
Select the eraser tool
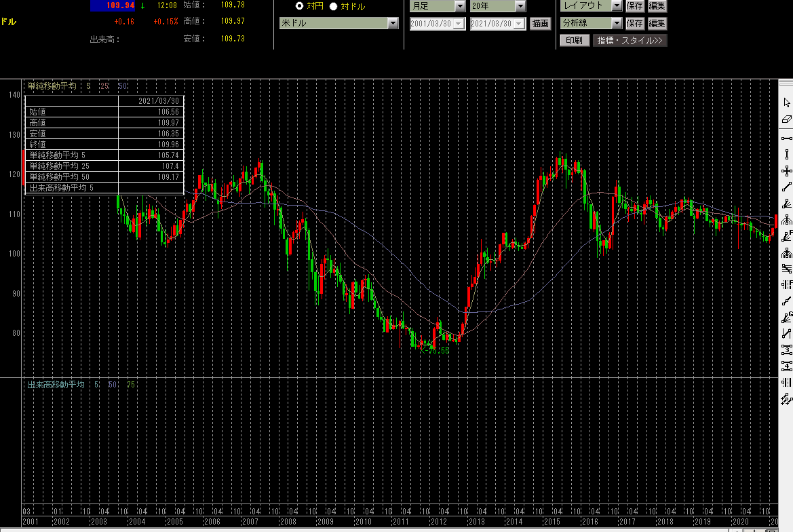tap(787, 119)
